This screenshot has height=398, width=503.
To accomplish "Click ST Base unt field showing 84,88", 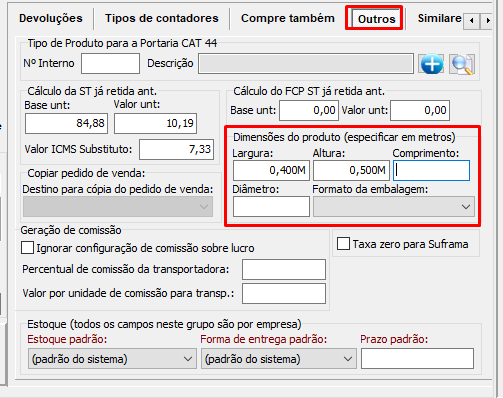I will tap(66, 123).
